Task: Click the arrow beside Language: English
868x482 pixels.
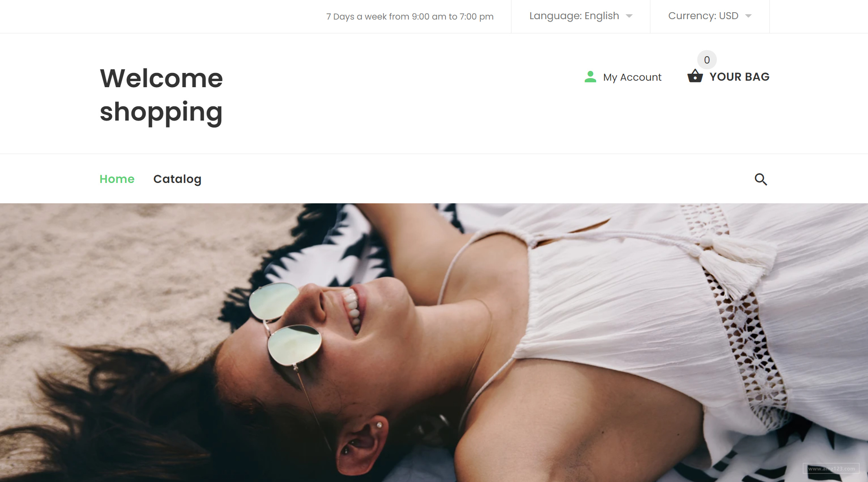Action: [x=629, y=16]
